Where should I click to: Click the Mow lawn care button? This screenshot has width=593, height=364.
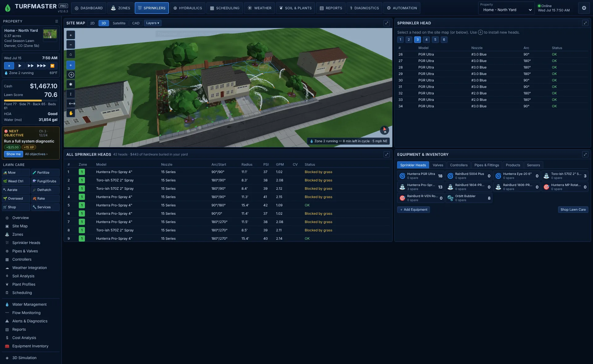click(x=16, y=173)
